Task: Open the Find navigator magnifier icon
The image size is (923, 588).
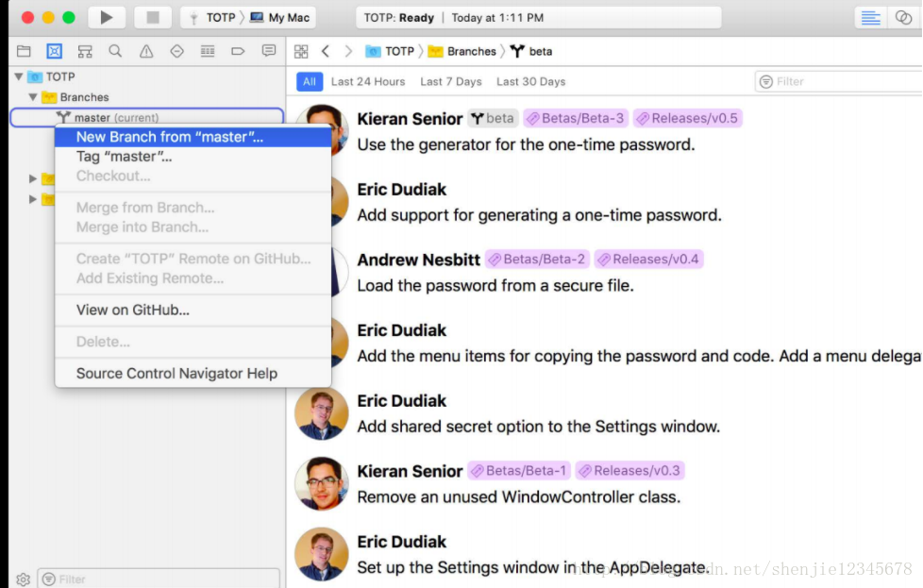Action: [115, 51]
